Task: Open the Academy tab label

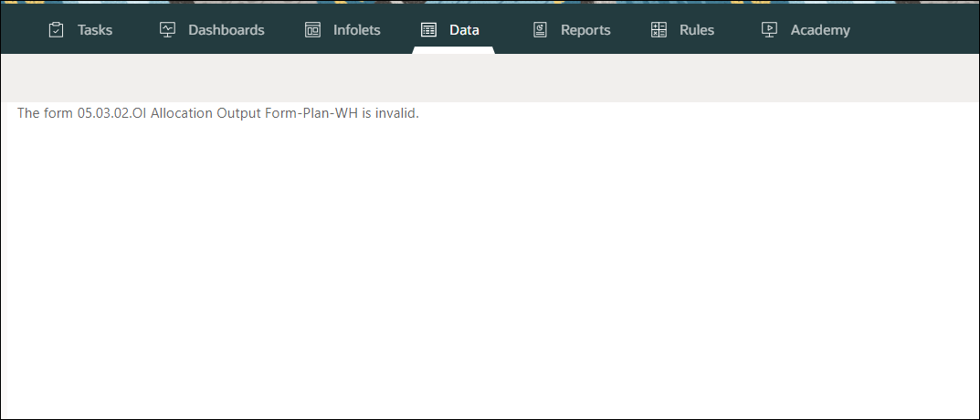Action: point(820,30)
